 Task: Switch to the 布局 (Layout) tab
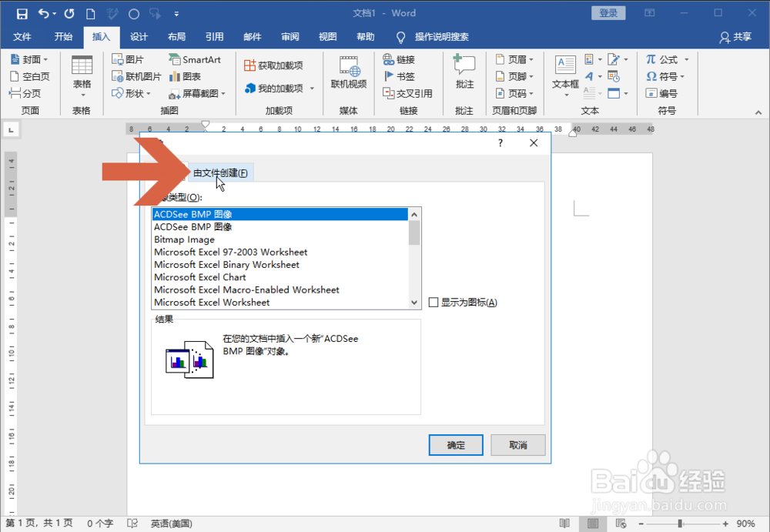[x=176, y=37]
